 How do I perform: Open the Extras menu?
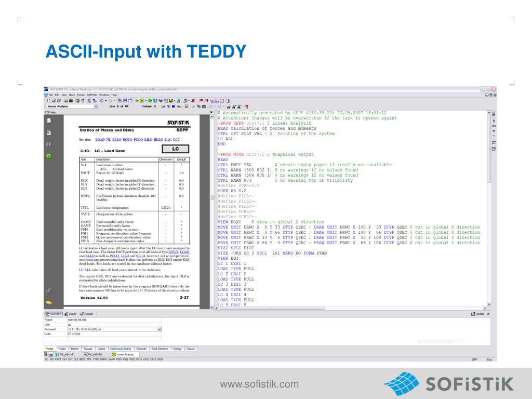pos(81,95)
